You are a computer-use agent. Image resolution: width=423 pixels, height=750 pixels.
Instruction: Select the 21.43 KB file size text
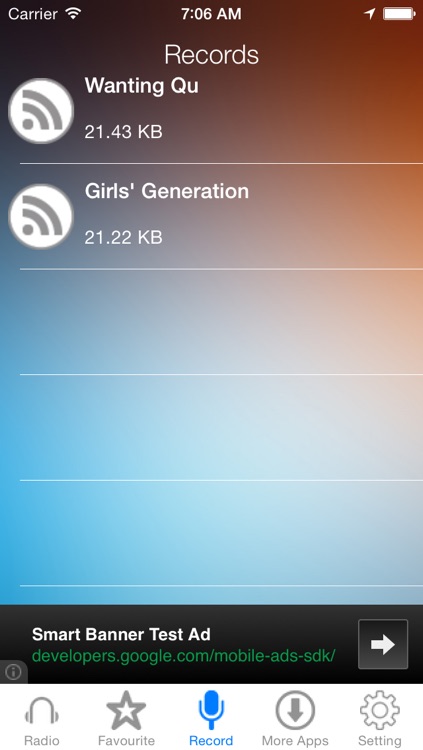click(x=123, y=132)
